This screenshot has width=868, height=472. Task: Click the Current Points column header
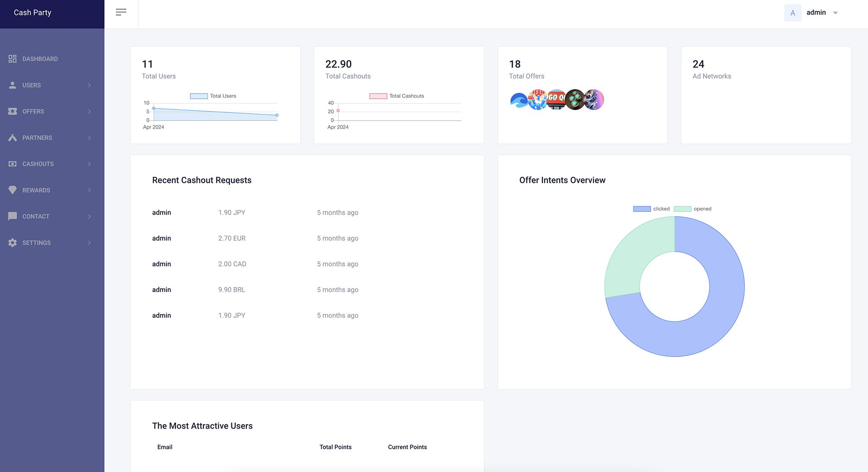point(407,447)
